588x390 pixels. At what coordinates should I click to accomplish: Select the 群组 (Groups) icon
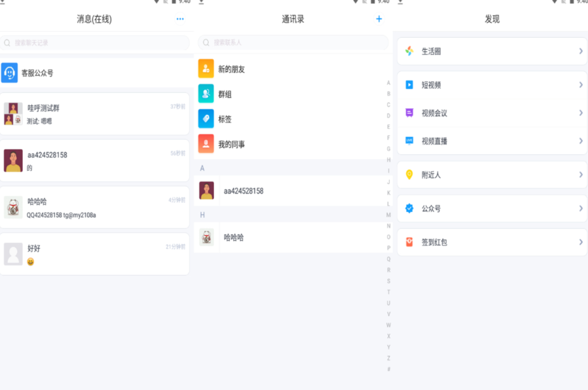point(205,94)
